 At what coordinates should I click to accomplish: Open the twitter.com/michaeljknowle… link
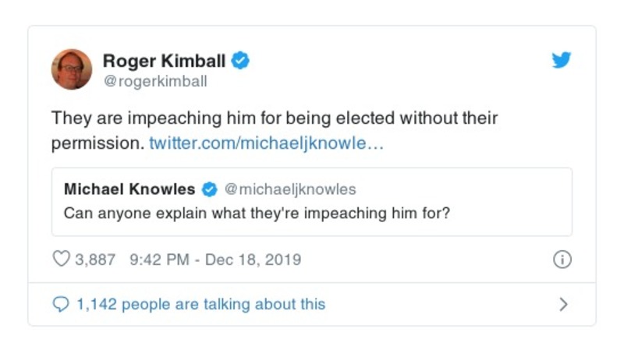pos(266,143)
